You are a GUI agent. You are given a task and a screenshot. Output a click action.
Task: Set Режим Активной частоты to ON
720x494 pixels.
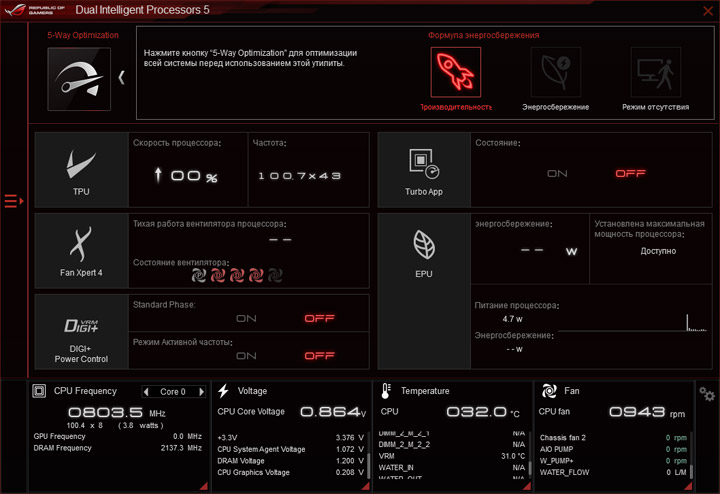(246, 356)
